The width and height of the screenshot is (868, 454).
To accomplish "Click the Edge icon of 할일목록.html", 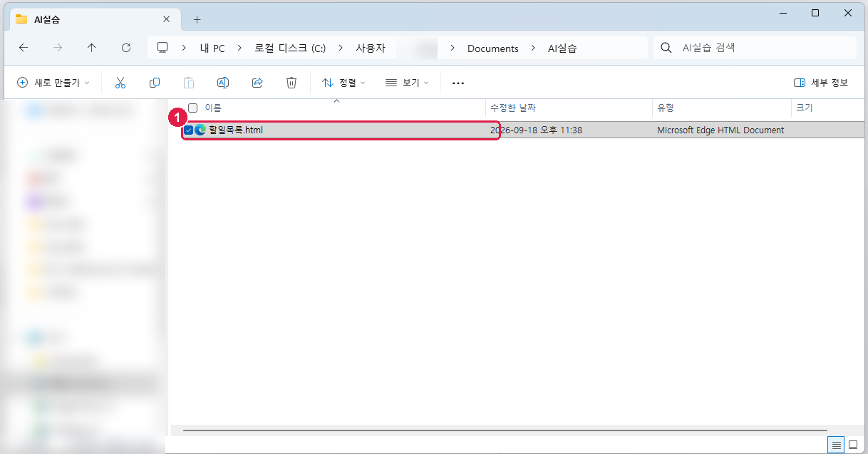I will click(x=200, y=130).
